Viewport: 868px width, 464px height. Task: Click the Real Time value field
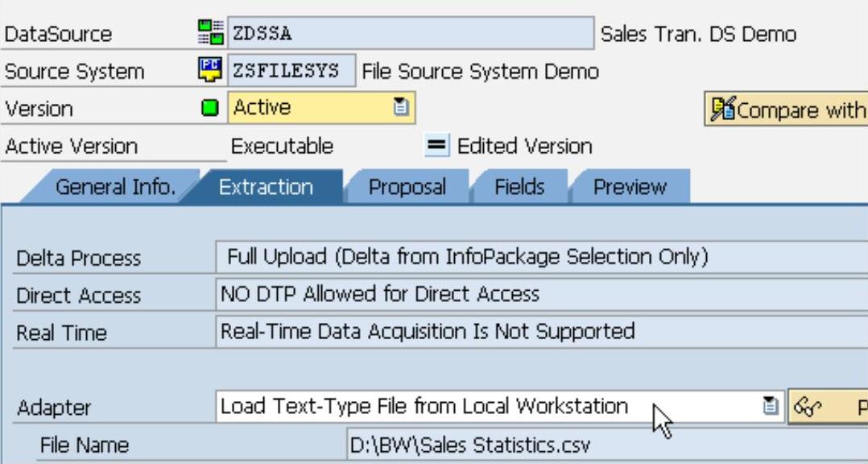click(x=539, y=332)
